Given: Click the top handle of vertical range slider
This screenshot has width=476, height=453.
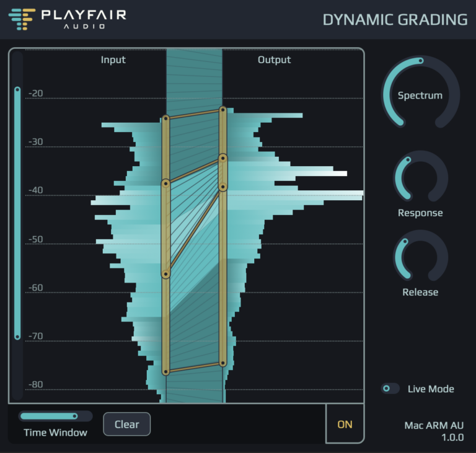Looking at the screenshot, I should tap(17, 90).
